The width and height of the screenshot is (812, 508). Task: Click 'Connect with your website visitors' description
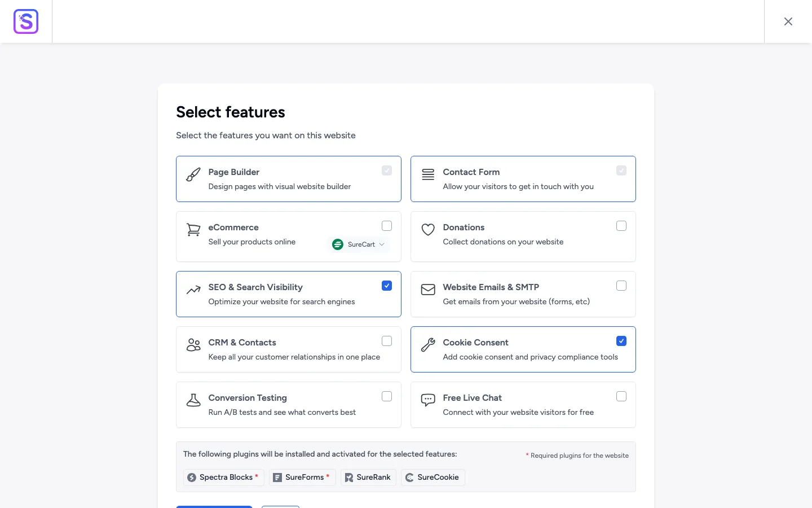tap(518, 413)
